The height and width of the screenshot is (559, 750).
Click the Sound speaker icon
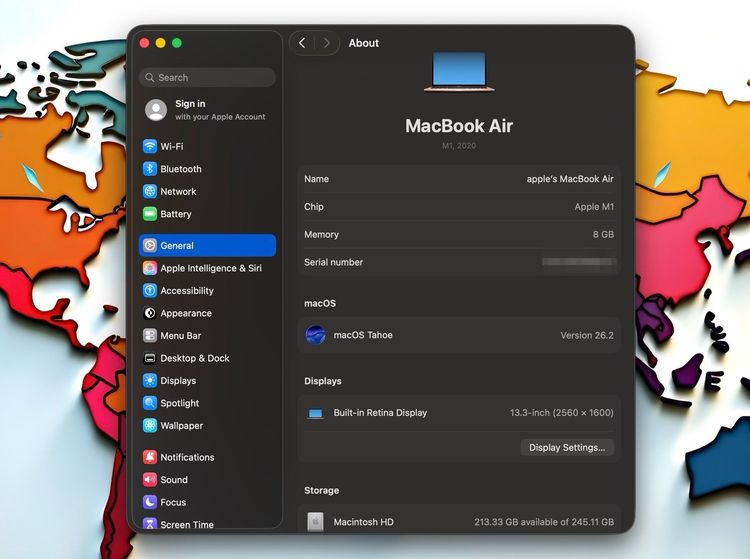pos(150,479)
